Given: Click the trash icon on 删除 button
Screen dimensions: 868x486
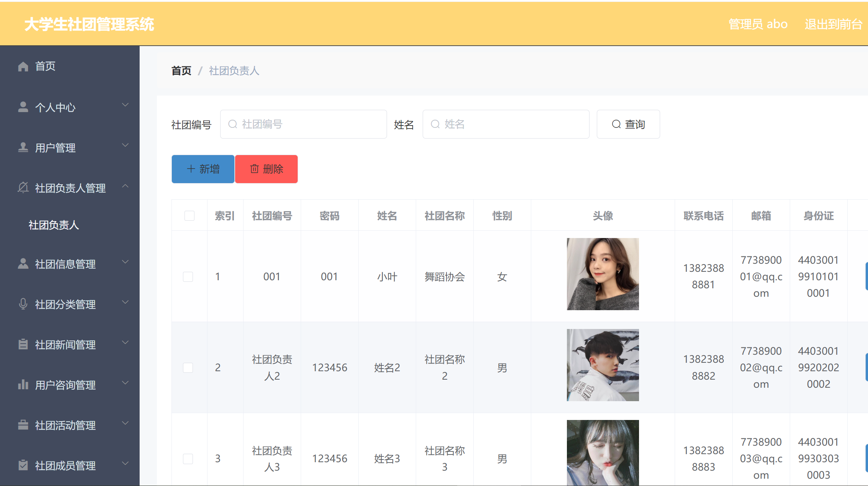Looking at the screenshot, I should click(x=254, y=169).
